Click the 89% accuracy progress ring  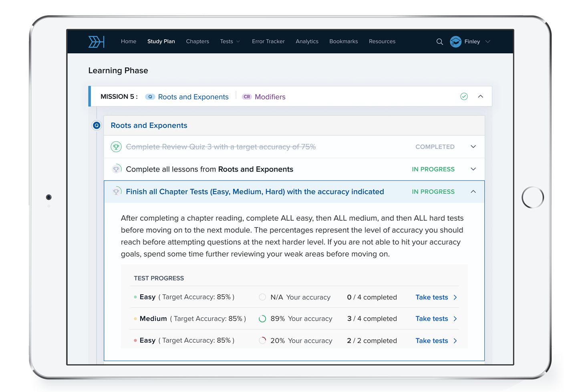coord(262,319)
